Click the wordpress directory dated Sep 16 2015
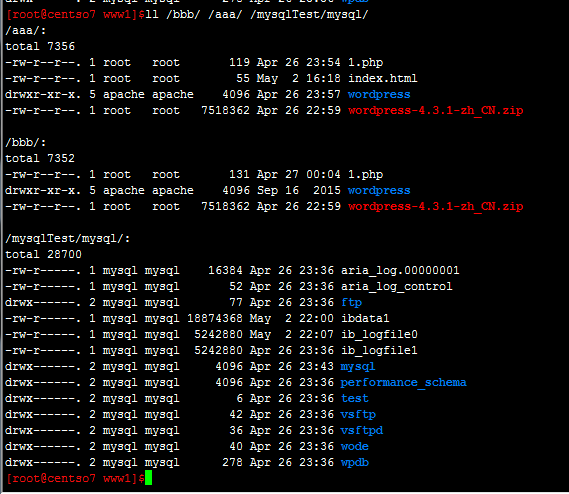 [x=379, y=191]
